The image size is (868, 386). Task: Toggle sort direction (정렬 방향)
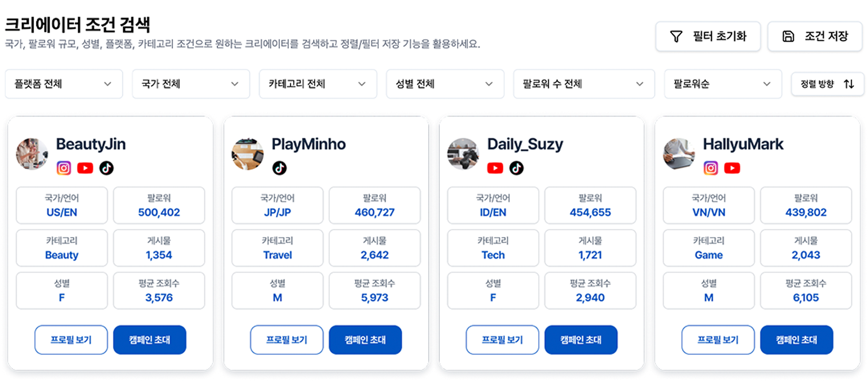(827, 84)
